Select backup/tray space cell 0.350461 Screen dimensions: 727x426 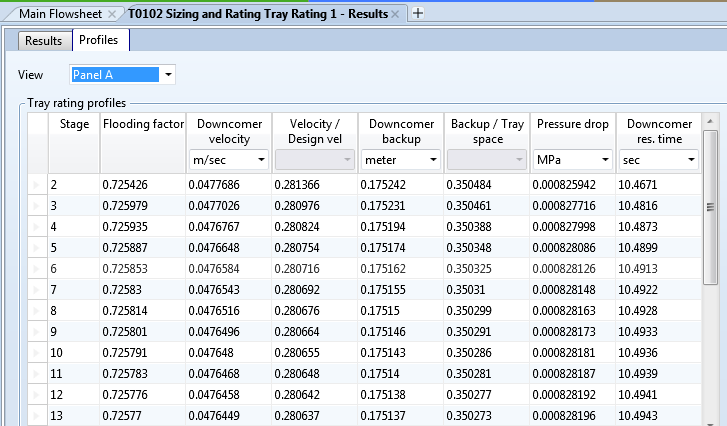(487, 206)
